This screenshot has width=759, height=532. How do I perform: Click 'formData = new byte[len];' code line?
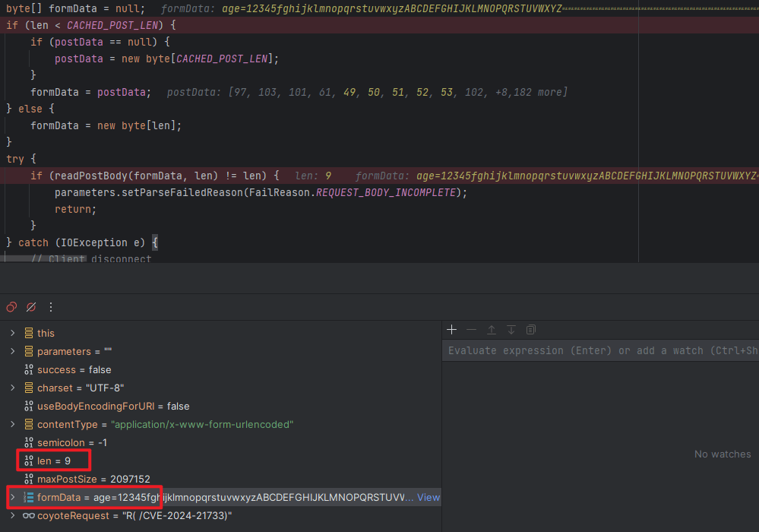pyautogui.click(x=106, y=125)
